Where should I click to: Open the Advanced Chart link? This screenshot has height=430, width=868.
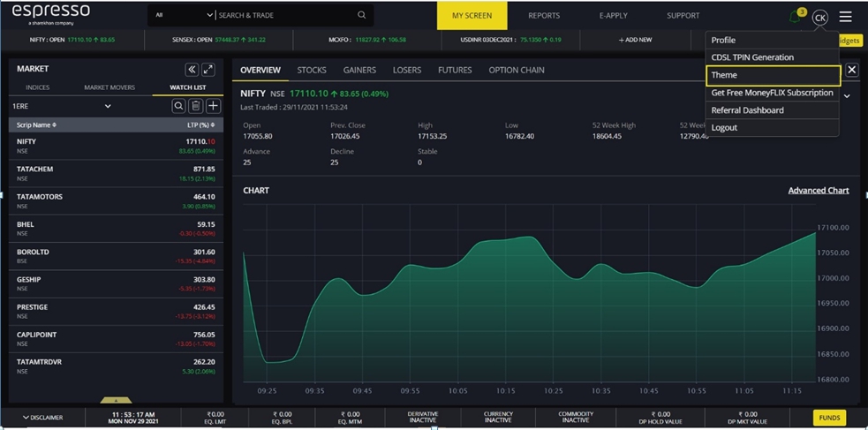click(x=819, y=191)
